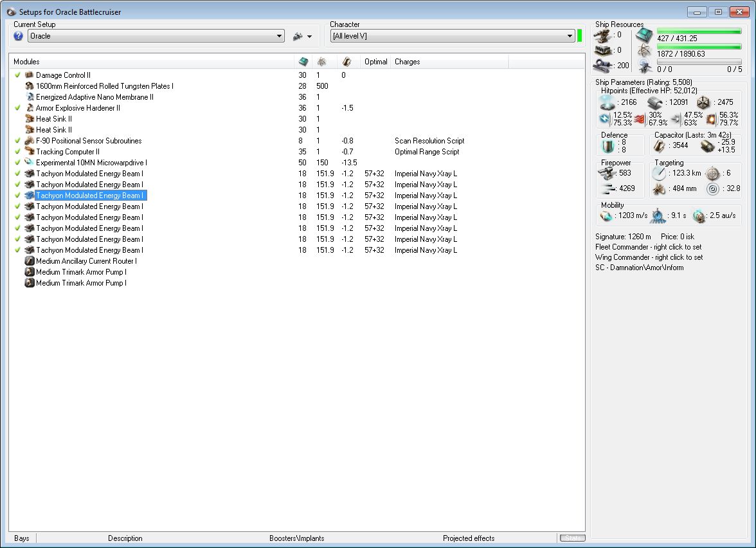Image resolution: width=756 pixels, height=548 pixels.
Task: Open the Bays tab
Action: 22,538
